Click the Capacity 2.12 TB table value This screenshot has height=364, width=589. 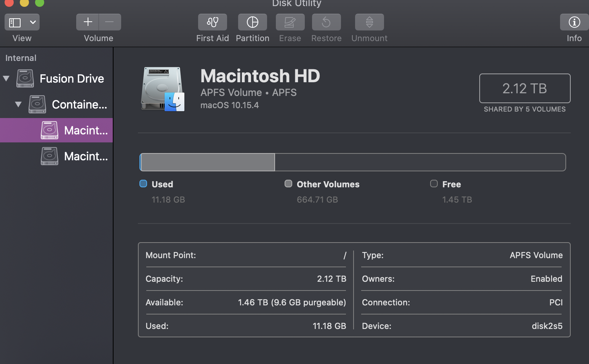click(x=331, y=279)
